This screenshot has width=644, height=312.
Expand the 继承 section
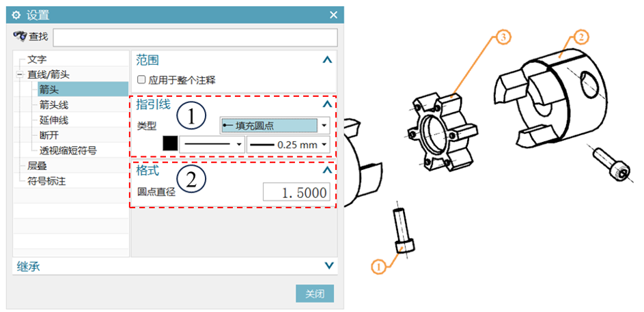click(329, 265)
